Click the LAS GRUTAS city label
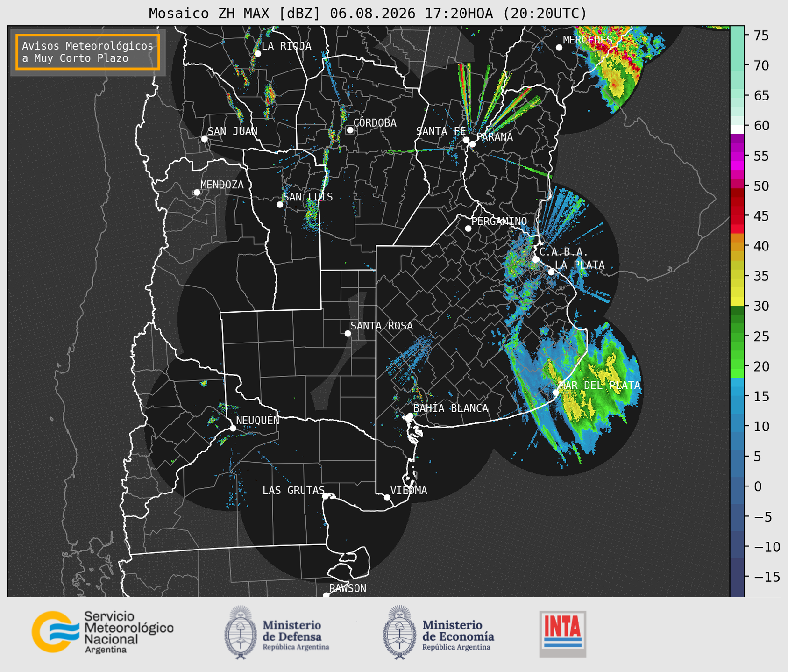788x672 pixels. (x=293, y=490)
